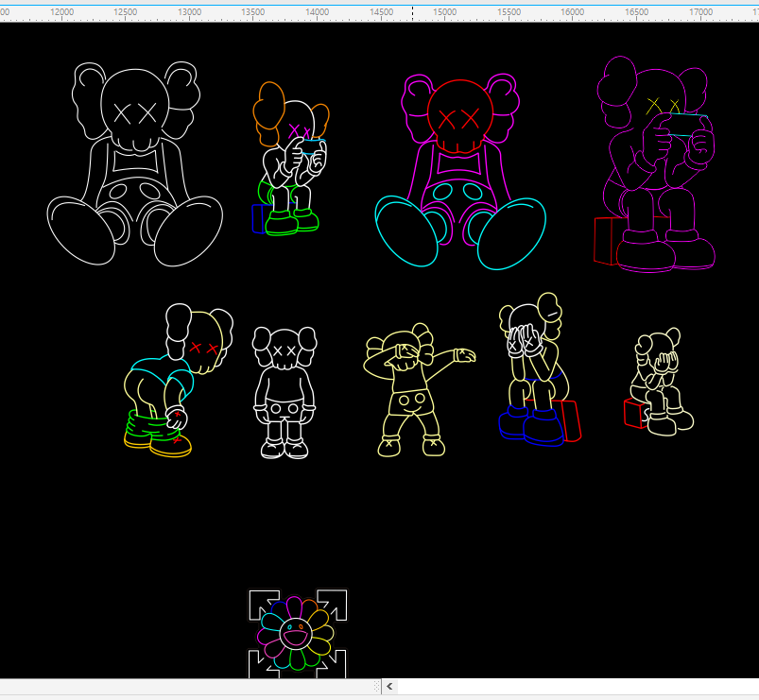
Task: Select the white standing figure
Action: (285, 392)
